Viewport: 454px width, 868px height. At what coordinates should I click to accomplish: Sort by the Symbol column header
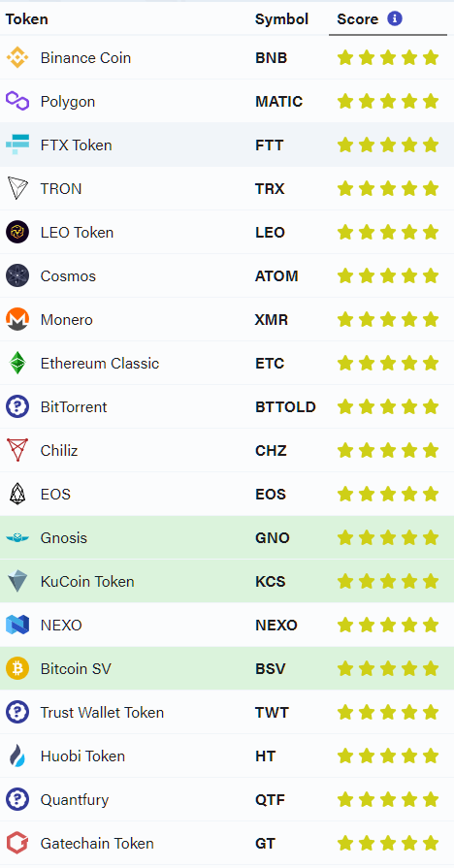coord(281,19)
